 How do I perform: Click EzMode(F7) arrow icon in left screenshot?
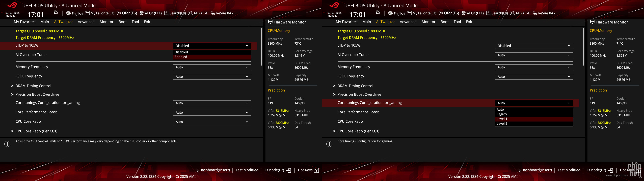(x=288, y=170)
